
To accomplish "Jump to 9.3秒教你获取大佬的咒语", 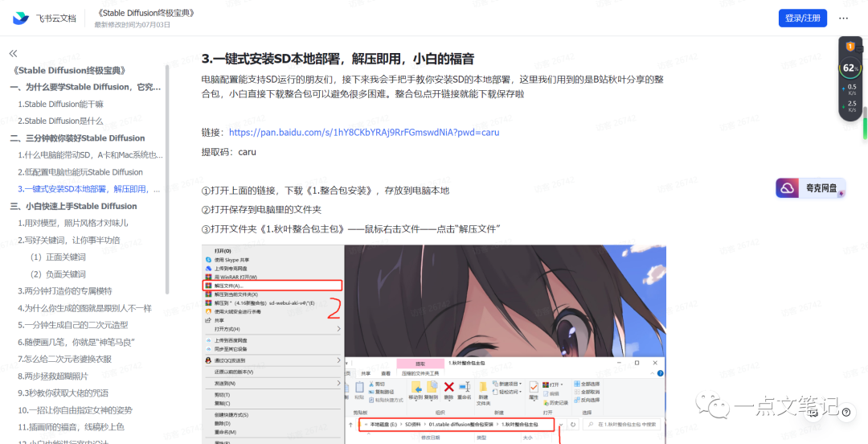I will (63, 393).
